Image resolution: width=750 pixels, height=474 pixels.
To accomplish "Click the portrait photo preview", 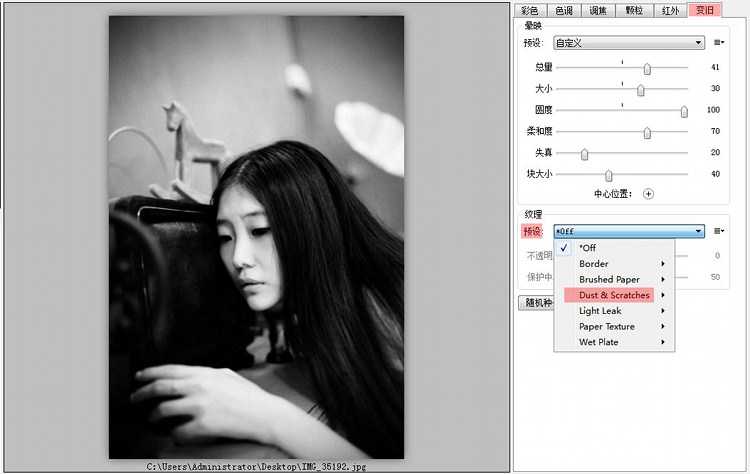I will tap(256, 237).
